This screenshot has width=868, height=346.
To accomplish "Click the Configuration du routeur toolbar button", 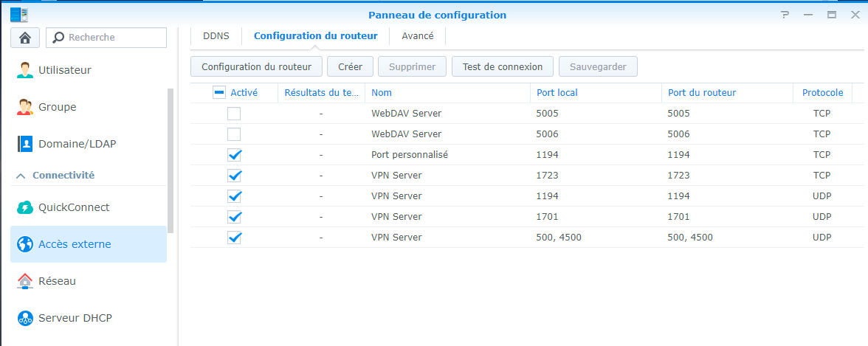I will [256, 66].
